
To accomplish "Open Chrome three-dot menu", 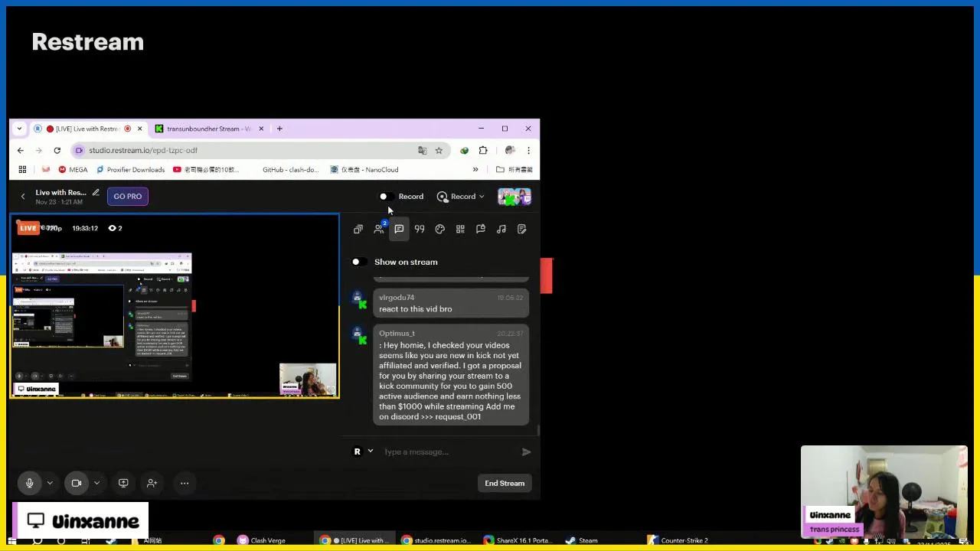I will pos(528,151).
